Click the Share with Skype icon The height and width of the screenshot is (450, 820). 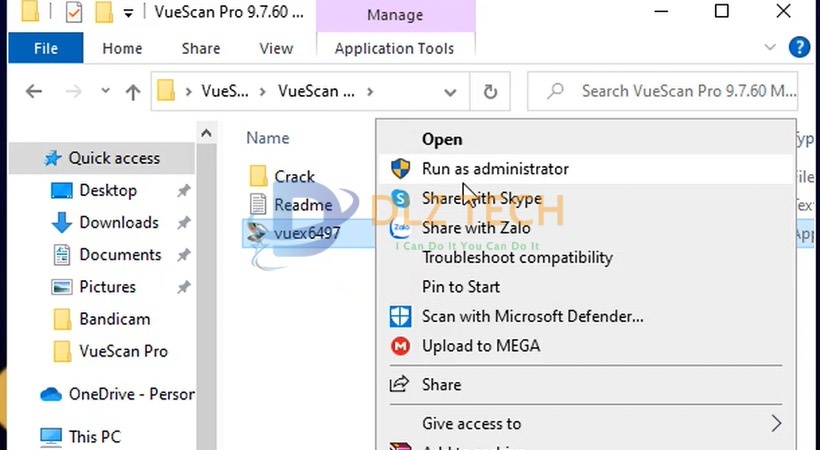tap(401, 198)
